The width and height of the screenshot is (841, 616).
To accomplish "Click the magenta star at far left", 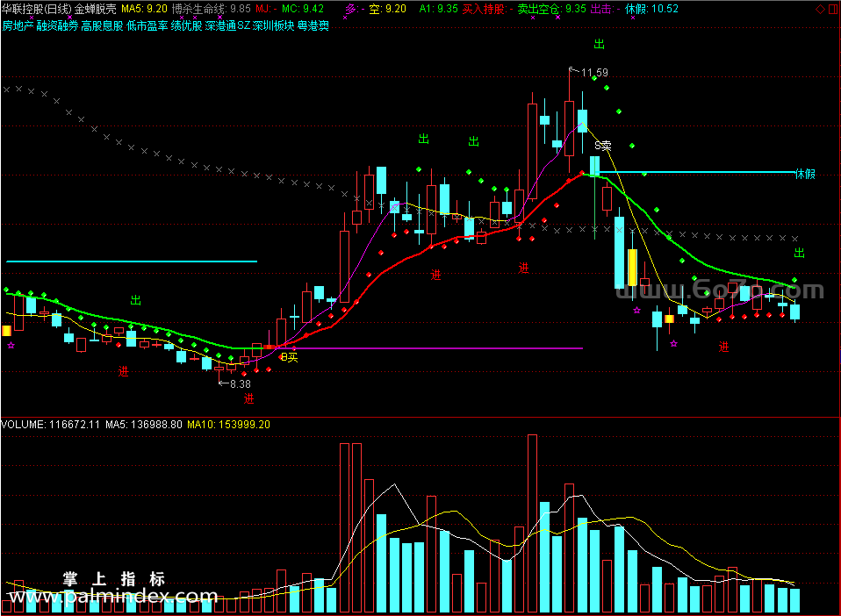I will pyautogui.click(x=11, y=345).
